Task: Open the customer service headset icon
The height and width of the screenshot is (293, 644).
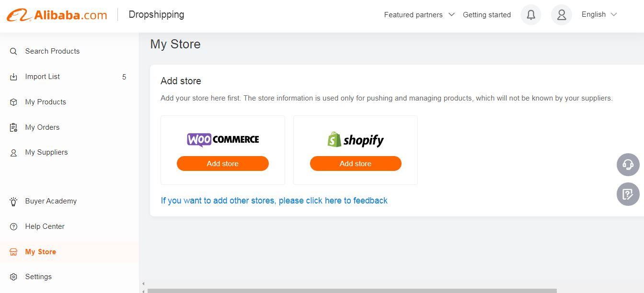Action: pyautogui.click(x=628, y=165)
